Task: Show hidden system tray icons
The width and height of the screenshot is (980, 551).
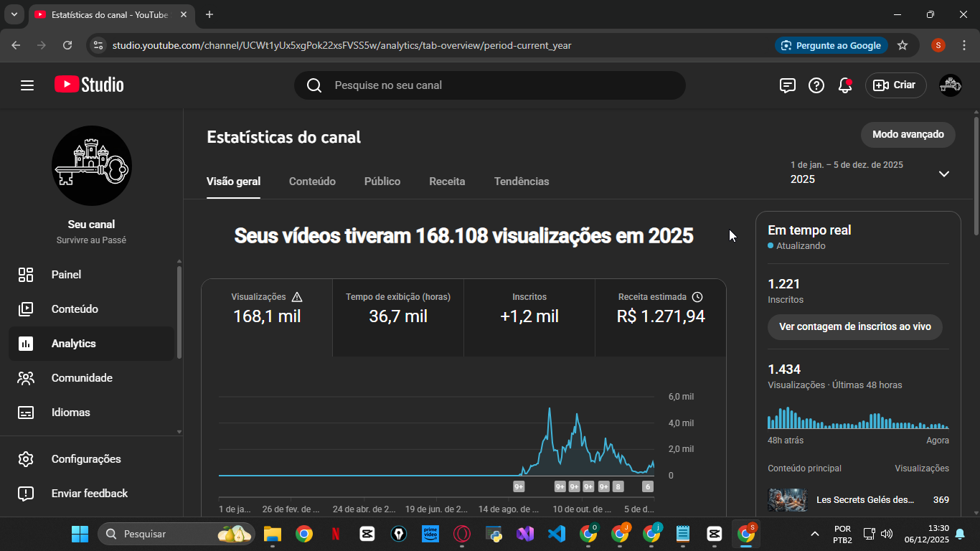Action: click(815, 534)
